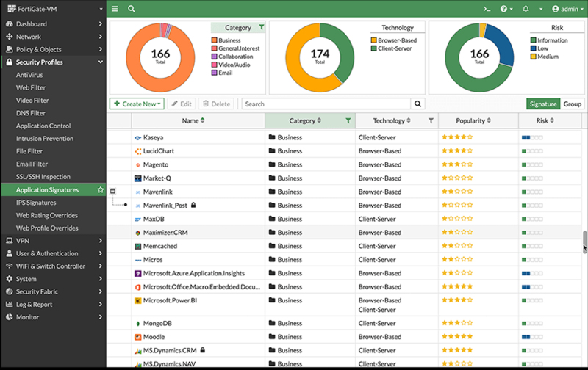Click the table vertical scrollbar

point(584,242)
